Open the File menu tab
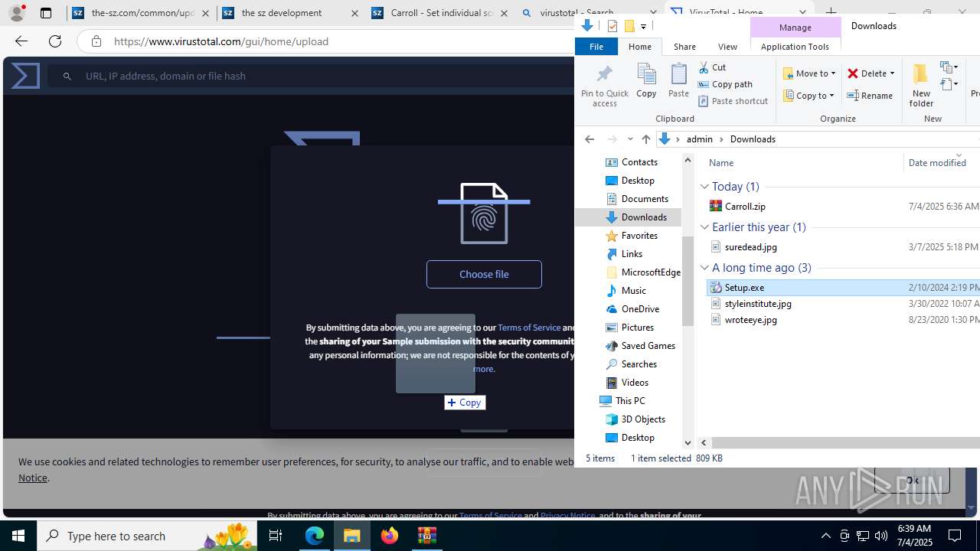The image size is (980, 551). pos(596,47)
